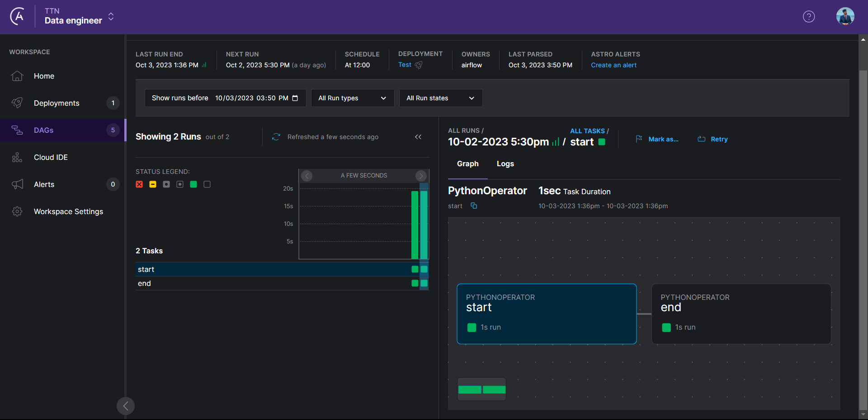Expand the All Run types dropdown

click(353, 98)
